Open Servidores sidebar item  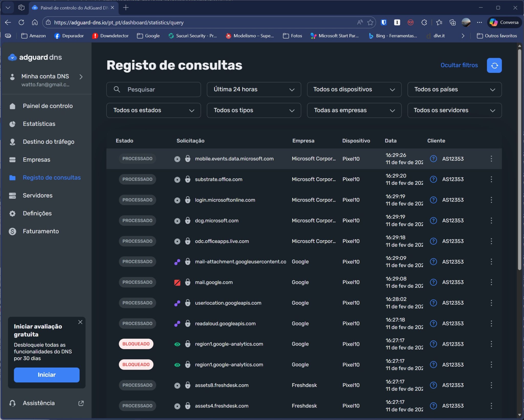[x=37, y=195]
